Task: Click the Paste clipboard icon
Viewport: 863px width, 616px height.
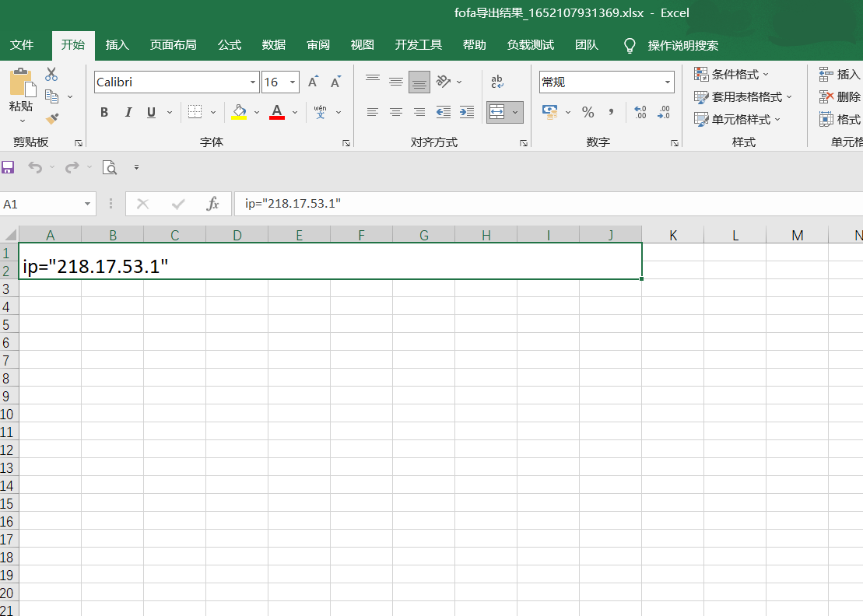Action: pyautogui.click(x=23, y=82)
